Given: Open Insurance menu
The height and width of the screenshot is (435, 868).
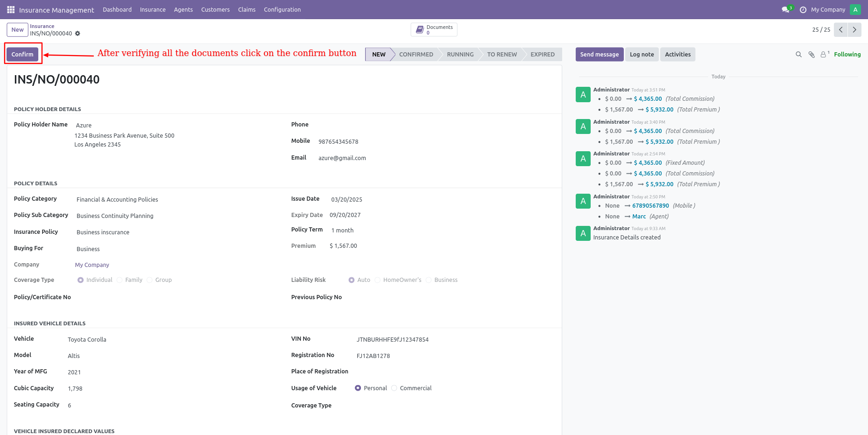Looking at the screenshot, I should click(x=153, y=9).
